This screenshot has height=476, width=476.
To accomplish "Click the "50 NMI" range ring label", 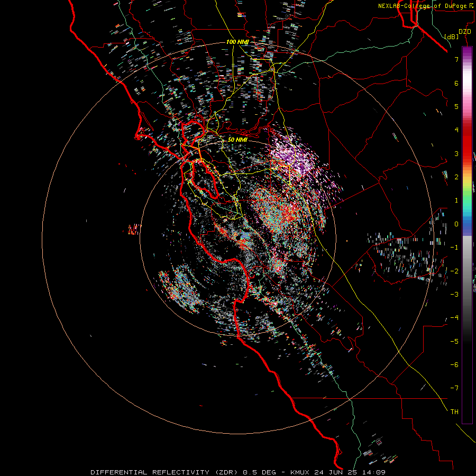I will tap(237, 140).
